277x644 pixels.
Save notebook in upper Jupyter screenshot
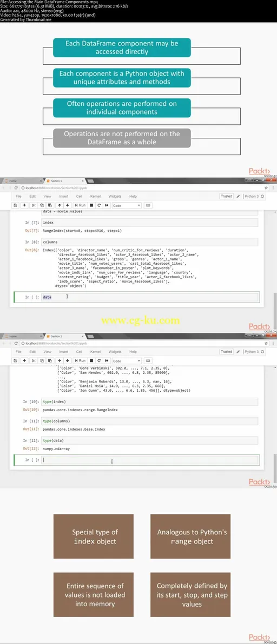click(x=15, y=205)
